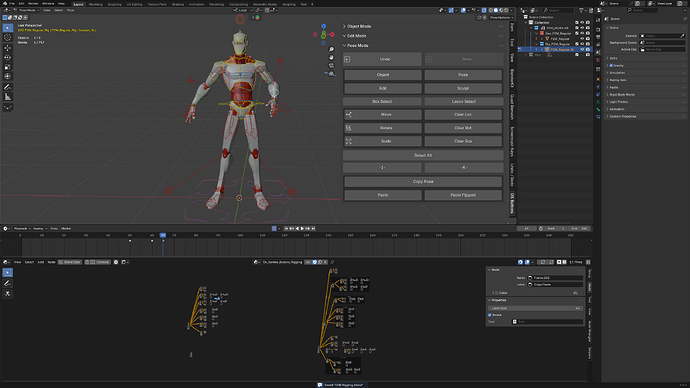The image size is (690, 388).
Task: Click the current frame marker on timeline ruler
Action: tap(163, 235)
